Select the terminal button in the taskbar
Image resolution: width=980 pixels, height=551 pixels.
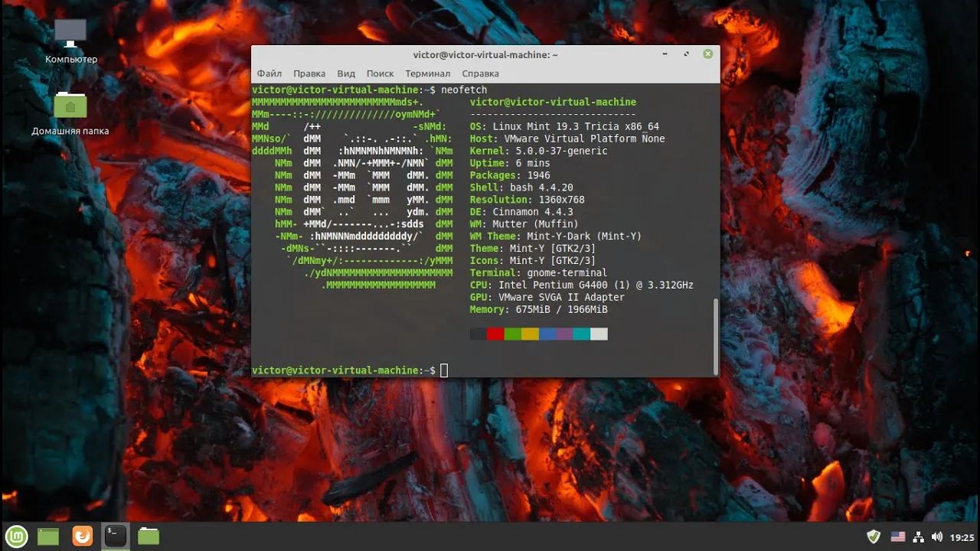pyautogui.click(x=116, y=536)
